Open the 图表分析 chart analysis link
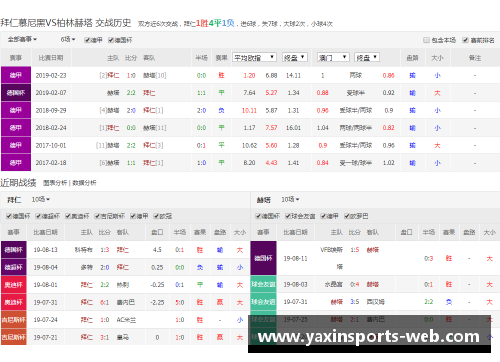 pyautogui.click(x=55, y=183)
